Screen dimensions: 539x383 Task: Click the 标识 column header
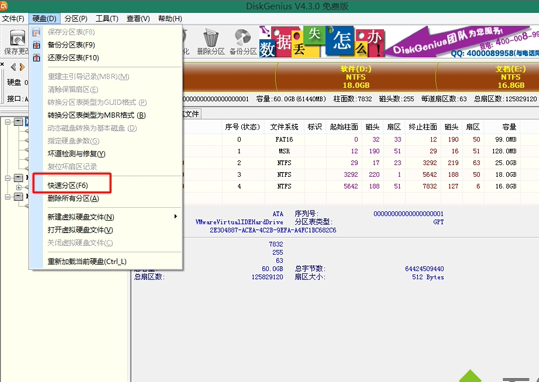coord(315,127)
